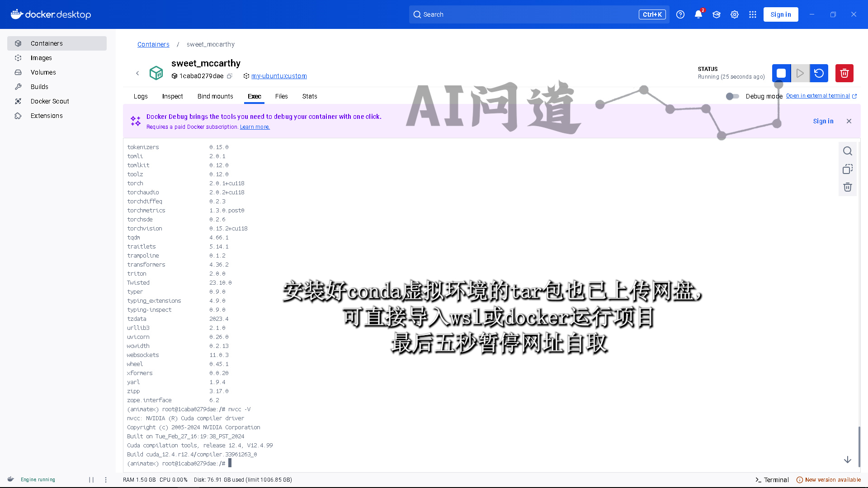Open the my-ubuntu:custom image link
Image resolution: width=868 pixels, height=488 pixels.
279,76
